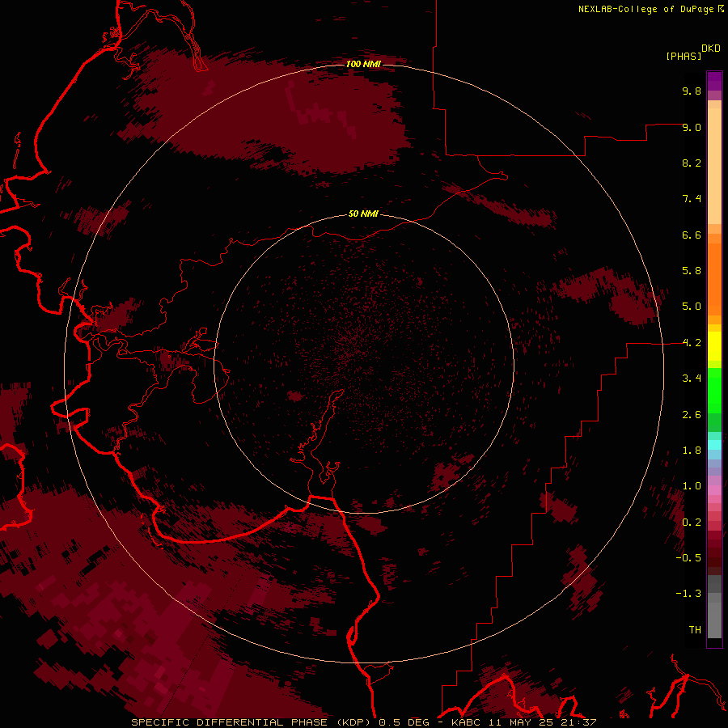This screenshot has height=728, width=728.
Task: Click the 2.6 legend value
Action: click(x=692, y=415)
